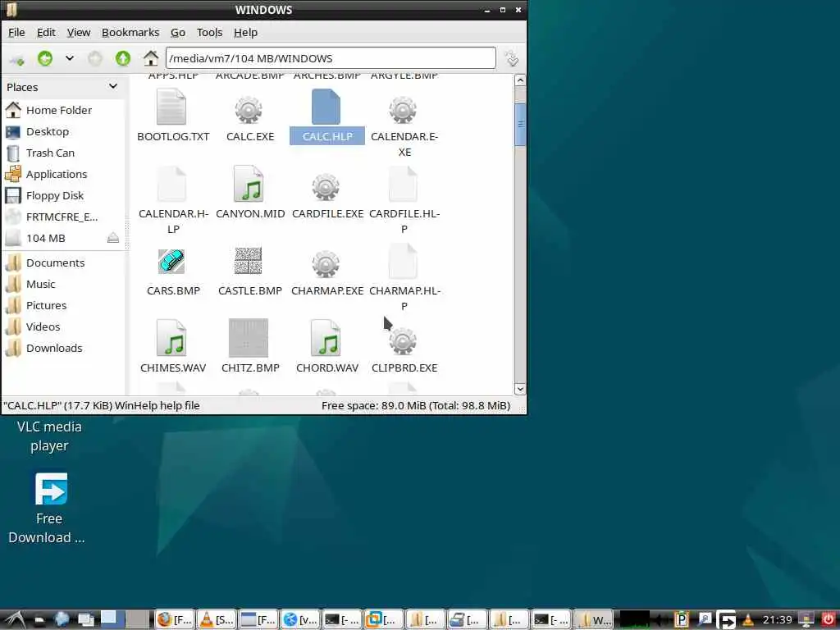Click the vertical scrollbar thumb in file list
The width and height of the screenshot is (840, 630).
pos(520,125)
